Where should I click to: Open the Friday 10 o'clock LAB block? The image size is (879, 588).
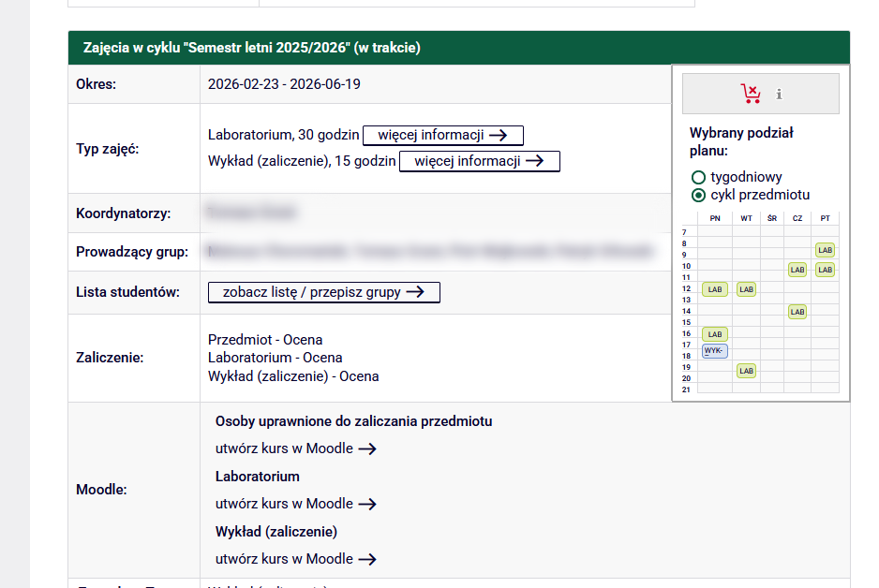[825, 270]
